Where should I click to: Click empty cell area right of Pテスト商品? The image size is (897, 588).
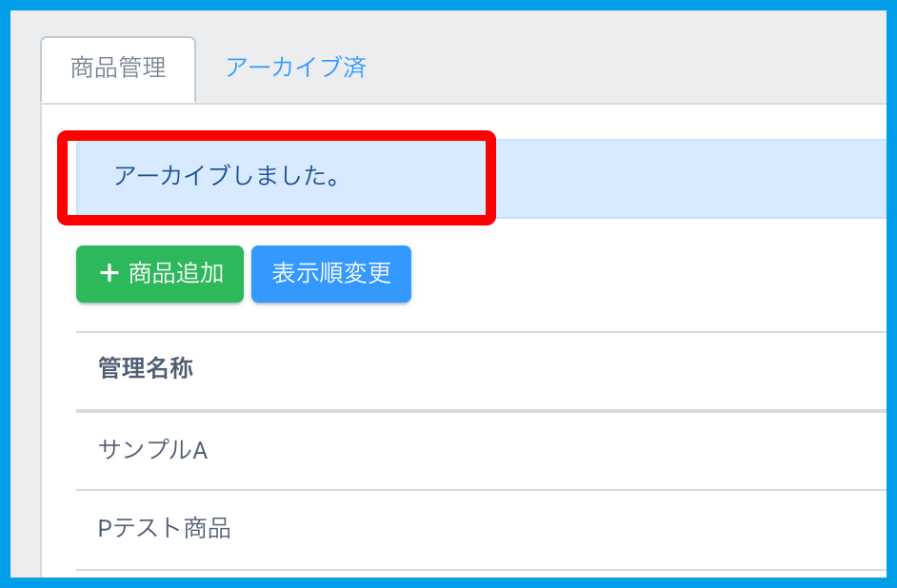[x=571, y=528]
